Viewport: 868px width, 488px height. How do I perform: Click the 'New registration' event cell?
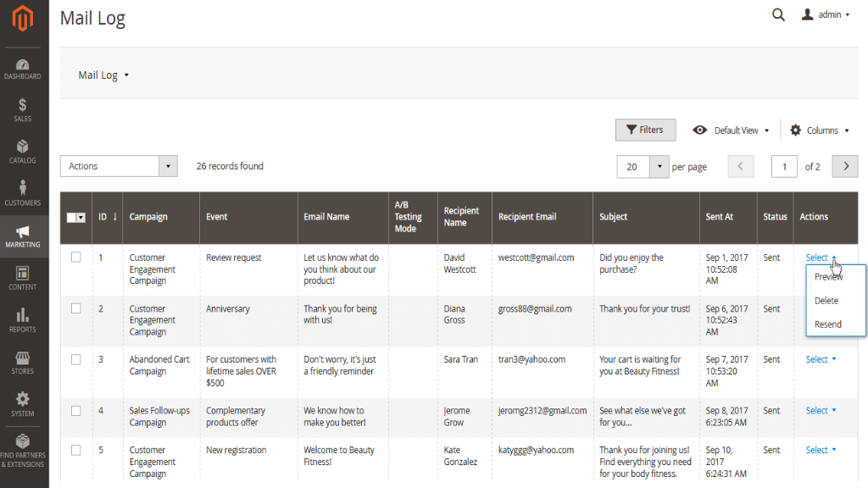pos(236,451)
